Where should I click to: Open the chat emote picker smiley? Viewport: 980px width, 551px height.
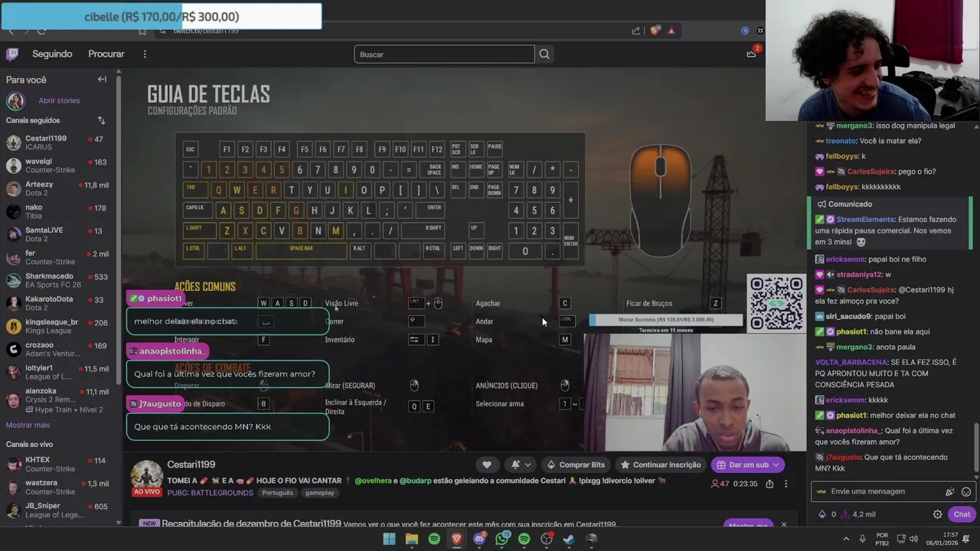pos(966,491)
